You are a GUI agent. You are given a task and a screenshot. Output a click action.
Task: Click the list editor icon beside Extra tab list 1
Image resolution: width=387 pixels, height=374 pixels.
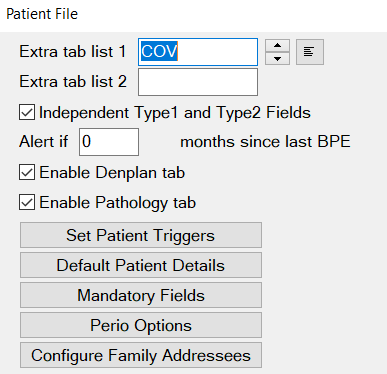pyautogui.click(x=310, y=52)
